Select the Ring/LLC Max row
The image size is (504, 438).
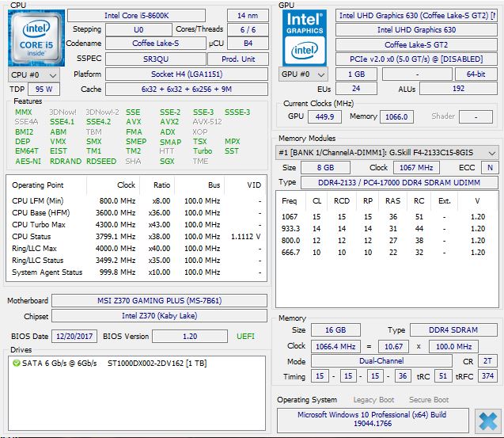pos(136,249)
